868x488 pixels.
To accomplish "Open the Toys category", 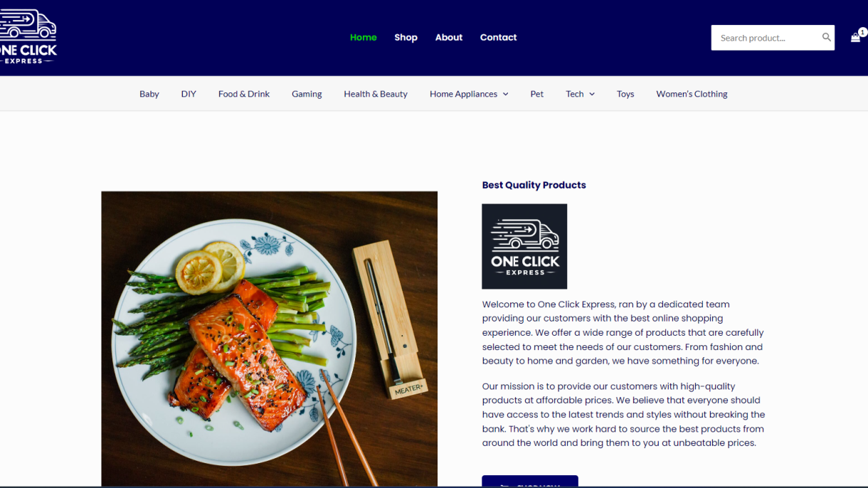I will point(625,94).
